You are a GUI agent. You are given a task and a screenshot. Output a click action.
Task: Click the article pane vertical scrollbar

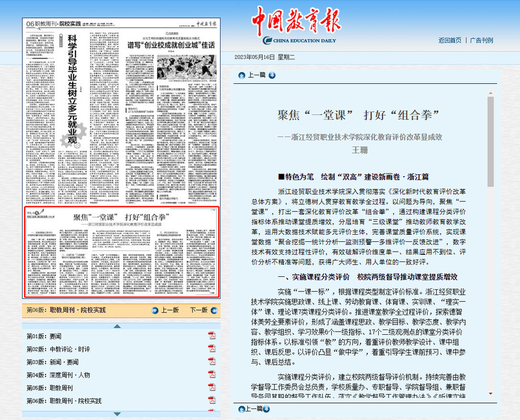point(491,143)
